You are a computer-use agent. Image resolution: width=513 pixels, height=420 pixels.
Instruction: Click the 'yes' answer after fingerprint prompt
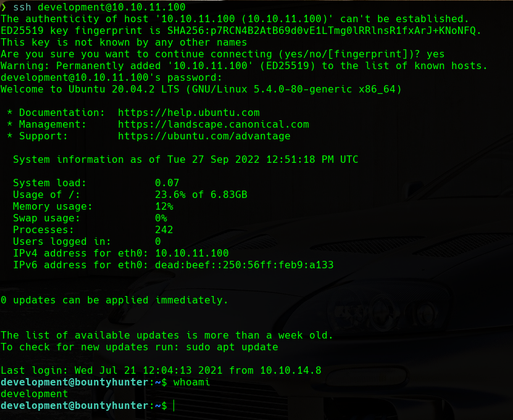[x=435, y=54]
